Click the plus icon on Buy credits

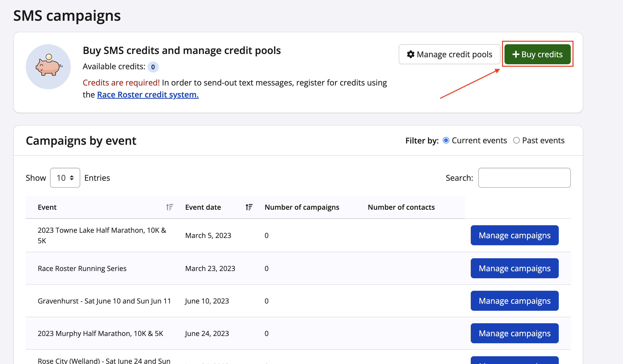pos(515,54)
